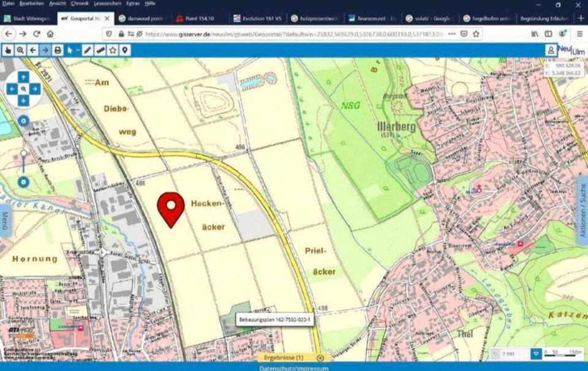Open the Chronik menu
Viewport: 588px width, 371px height.
point(80,4)
